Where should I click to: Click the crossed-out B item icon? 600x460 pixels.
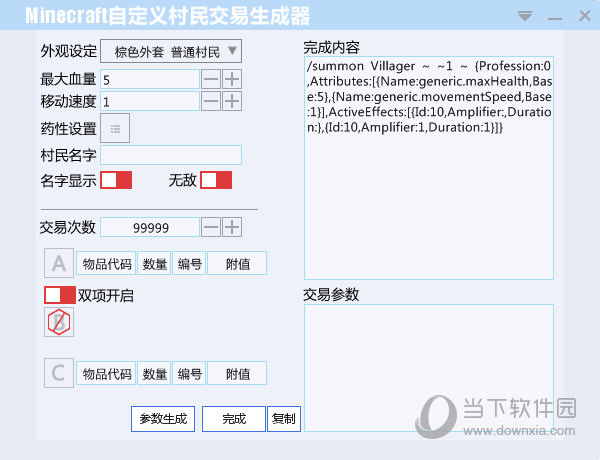click(59, 322)
